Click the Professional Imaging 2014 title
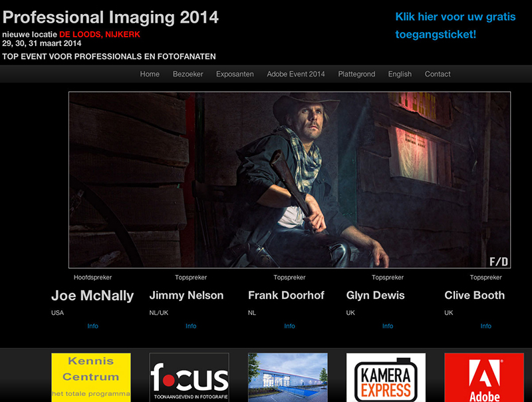 [110, 17]
